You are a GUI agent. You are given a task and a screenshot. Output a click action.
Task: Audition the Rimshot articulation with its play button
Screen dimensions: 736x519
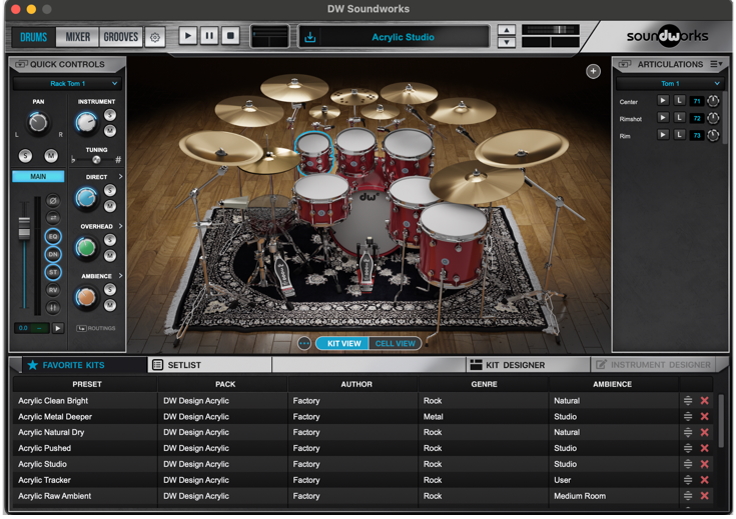point(662,118)
